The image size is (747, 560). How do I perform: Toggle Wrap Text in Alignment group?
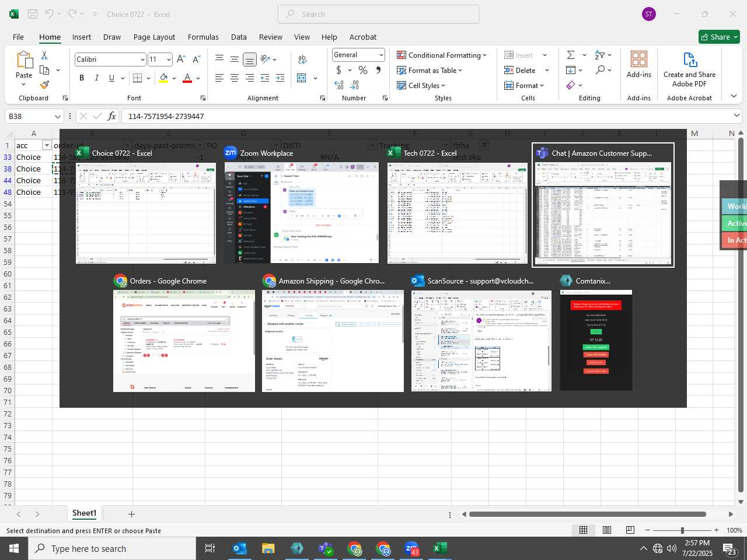302,60
